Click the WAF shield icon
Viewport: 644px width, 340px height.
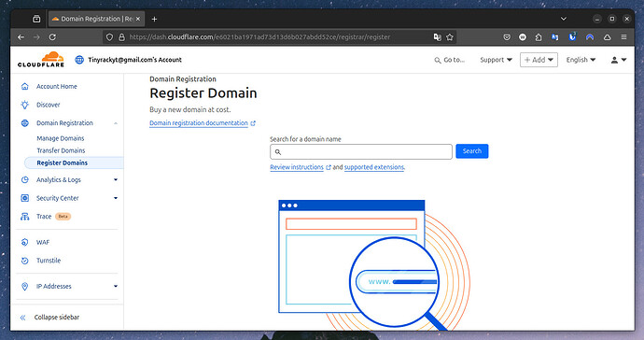25,242
